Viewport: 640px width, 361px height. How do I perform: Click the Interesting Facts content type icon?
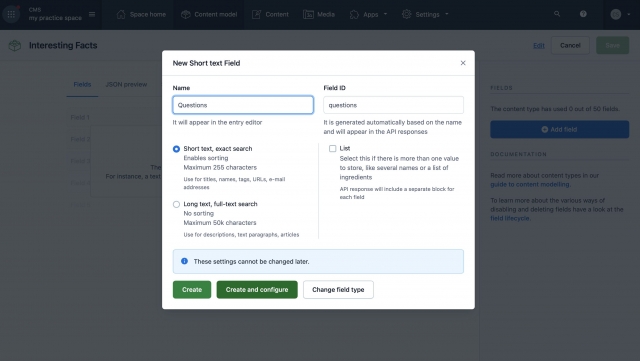pos(15,45)
